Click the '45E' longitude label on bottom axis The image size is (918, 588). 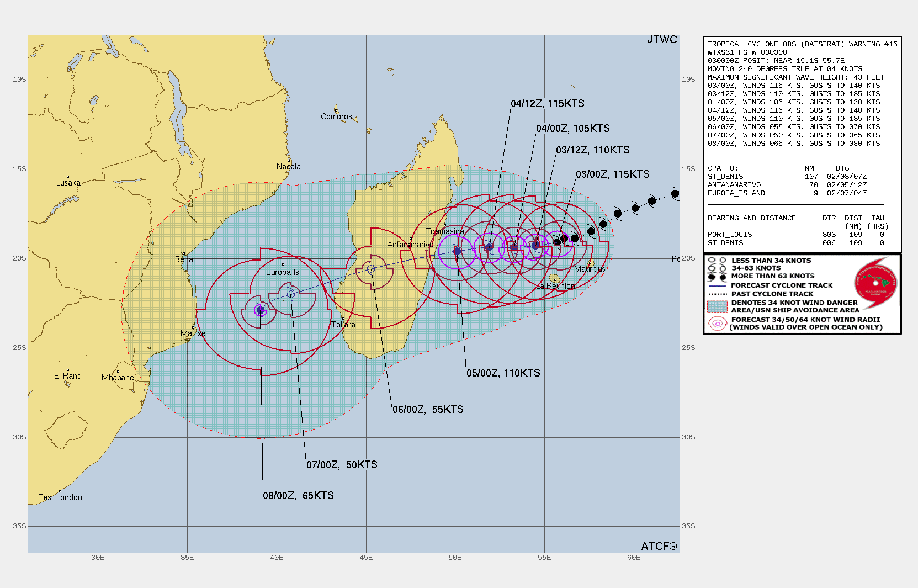[366, 558]
